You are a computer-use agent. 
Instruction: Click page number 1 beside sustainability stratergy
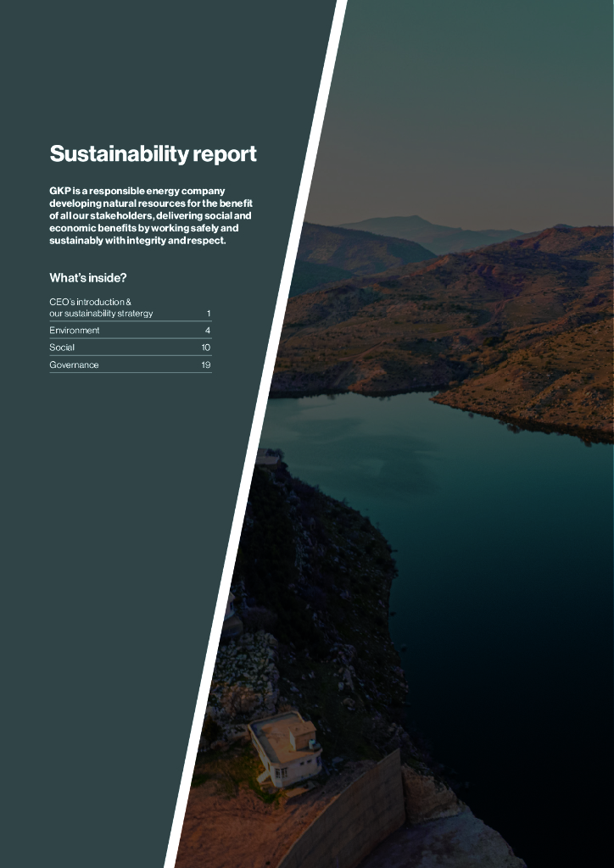tap(209, 314)
